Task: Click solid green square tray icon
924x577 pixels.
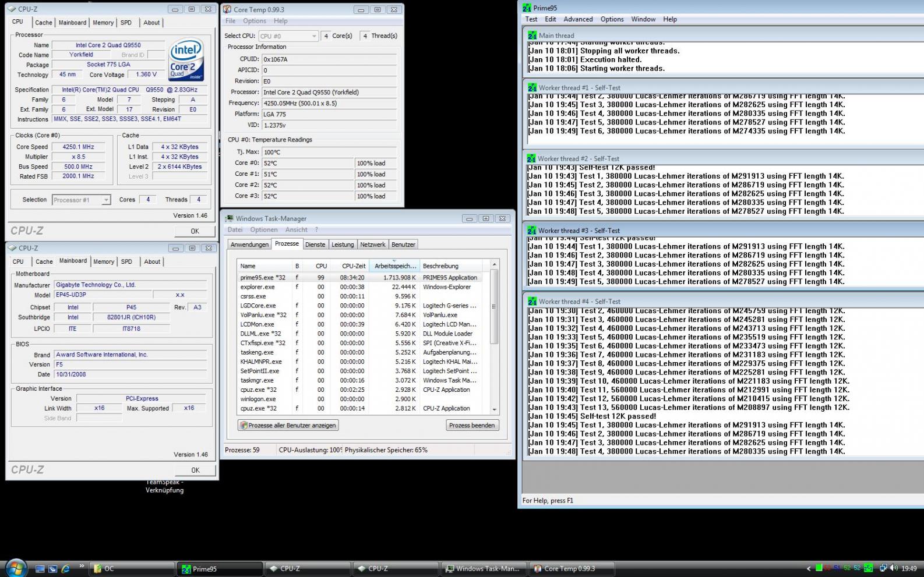Action: tap(819, 568)
